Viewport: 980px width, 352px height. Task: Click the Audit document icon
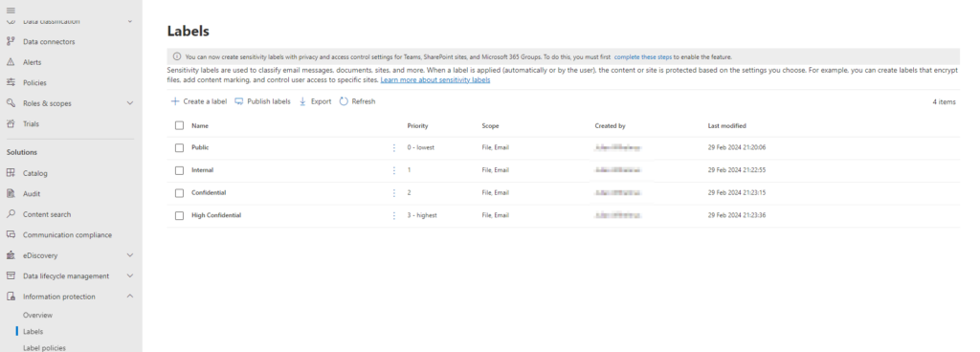tap(11, 193)
